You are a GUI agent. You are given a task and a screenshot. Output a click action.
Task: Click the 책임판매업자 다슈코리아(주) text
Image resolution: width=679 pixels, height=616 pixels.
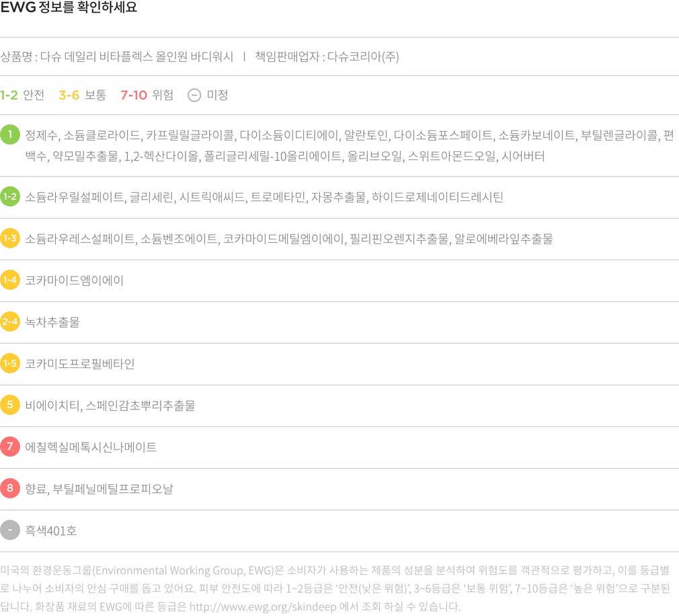point(327,56)
